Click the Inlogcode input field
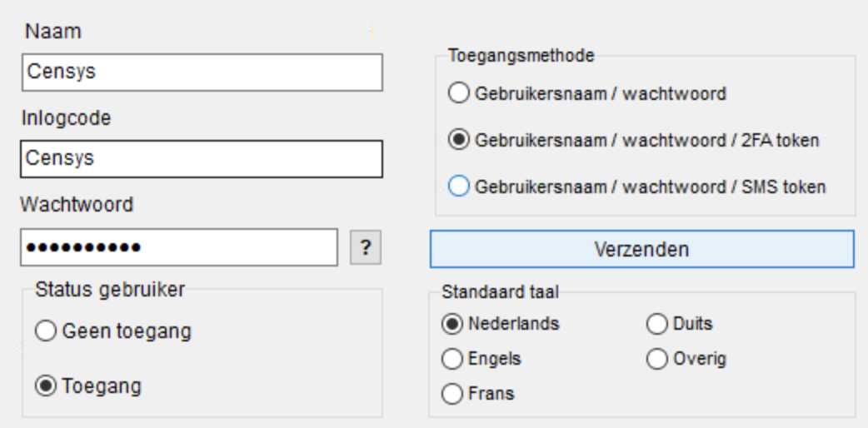The width and height of the screenshot is (868, 428). point(202,159)
